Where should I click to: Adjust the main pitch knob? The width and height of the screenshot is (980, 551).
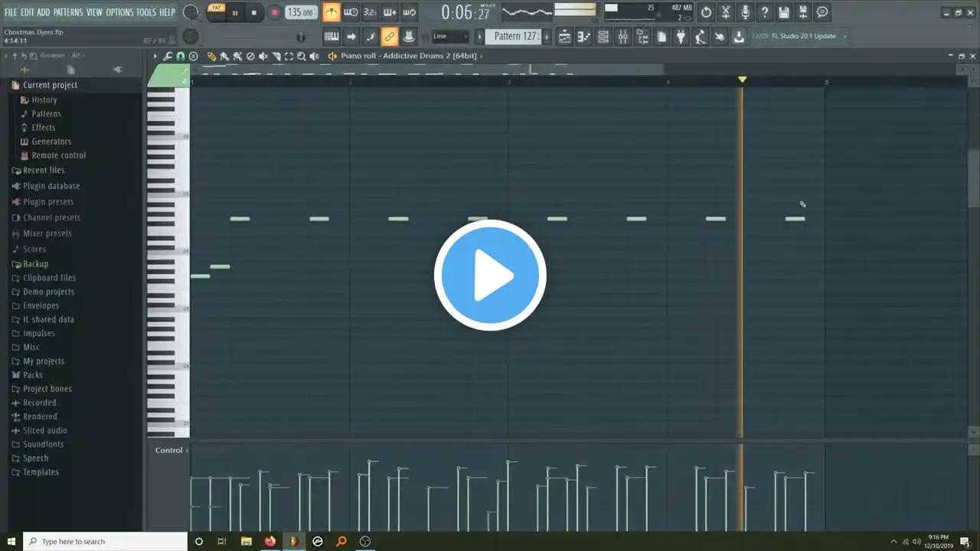[190, 36]
